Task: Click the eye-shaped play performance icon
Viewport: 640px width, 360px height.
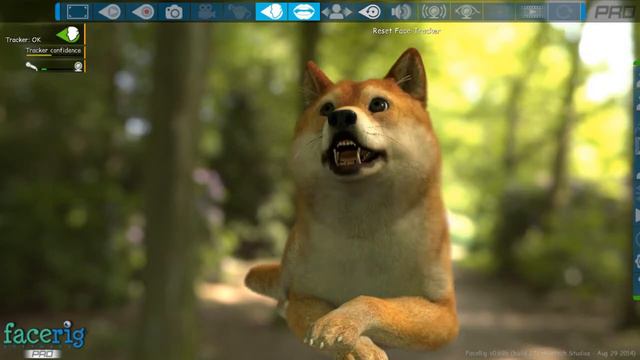Action: [110, 12]
